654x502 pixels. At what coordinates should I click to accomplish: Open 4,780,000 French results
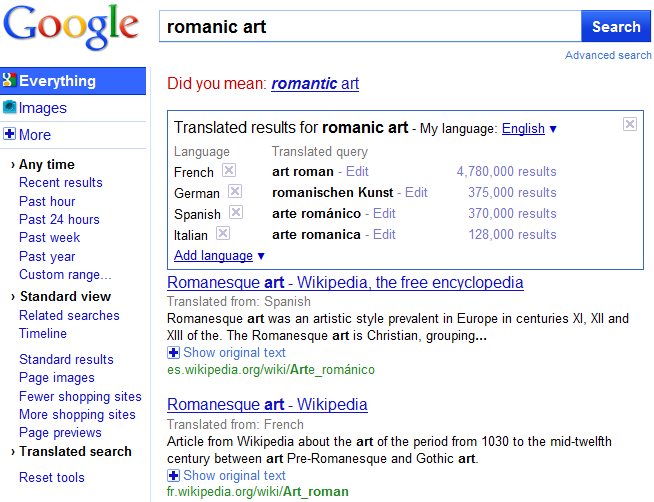point(507,171)
